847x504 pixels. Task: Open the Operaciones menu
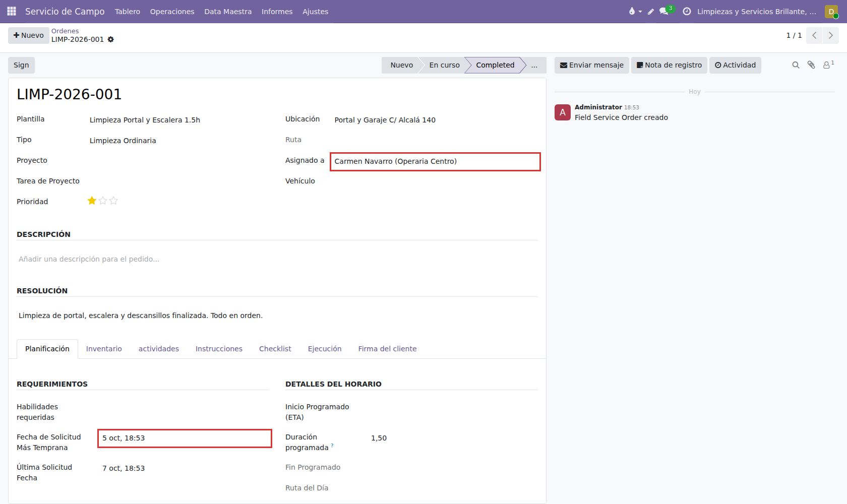coord(172,11)
